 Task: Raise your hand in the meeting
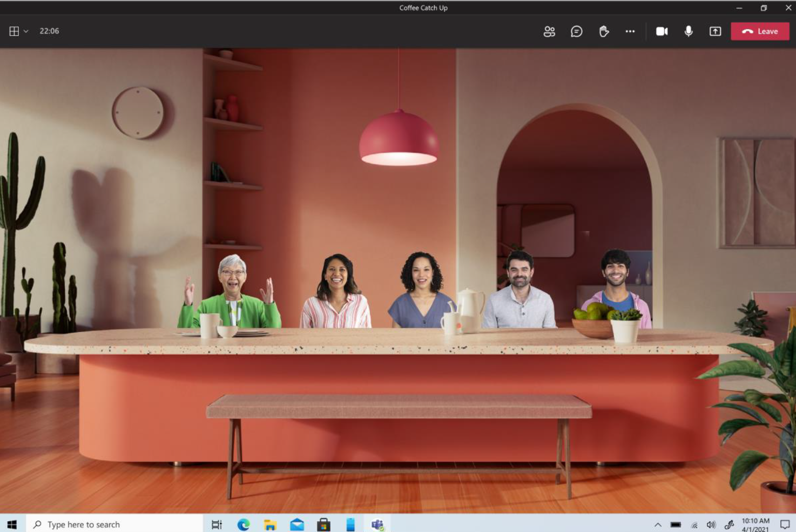pos(604,31)
